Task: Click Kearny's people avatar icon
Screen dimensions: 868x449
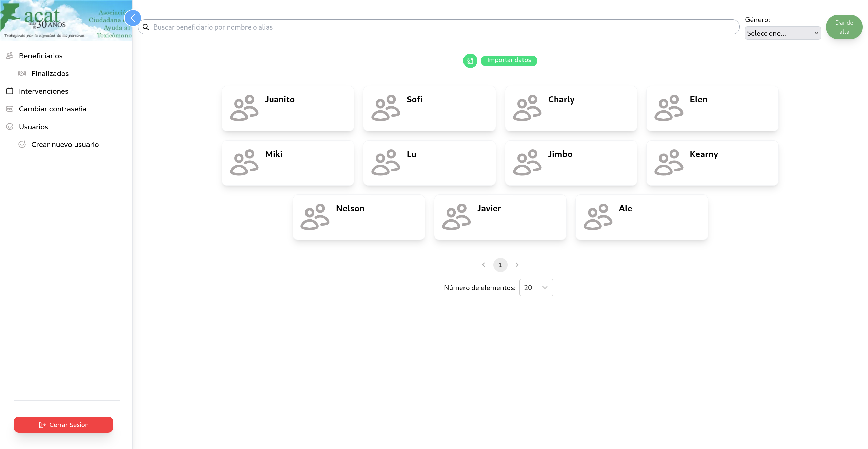Action: click(x=668, y=163)
